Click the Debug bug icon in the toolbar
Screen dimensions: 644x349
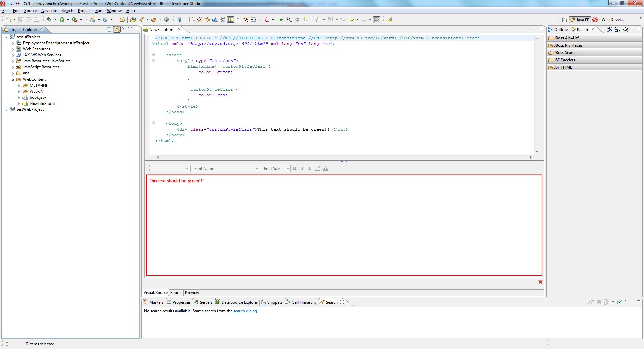pyautogui.click(x=49, y=20)
